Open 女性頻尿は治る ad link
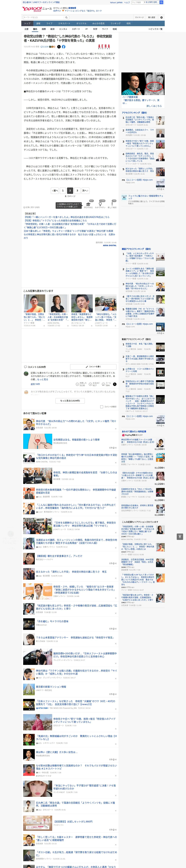186x868 pixels. [x=76, y=440]
